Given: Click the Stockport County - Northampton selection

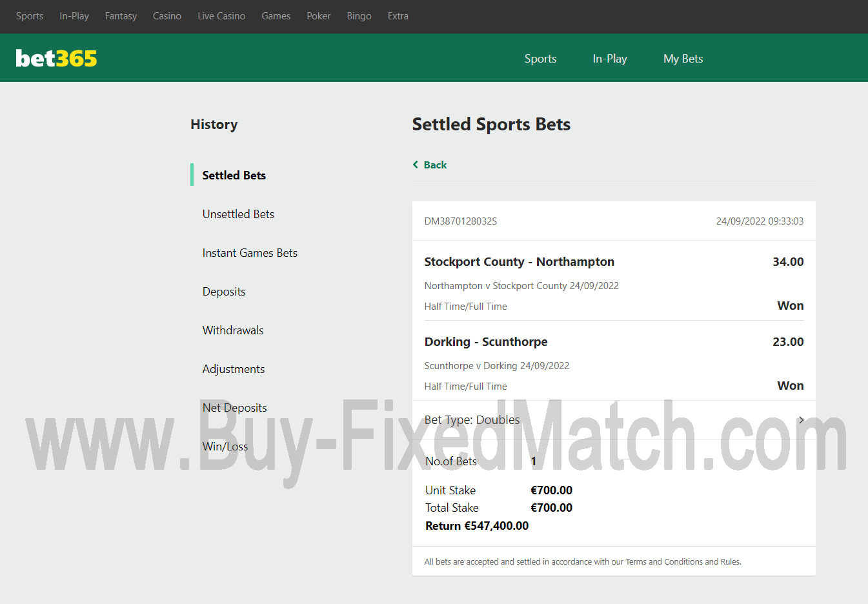Looking at the screenshot, I should click(x=519, y=262).
